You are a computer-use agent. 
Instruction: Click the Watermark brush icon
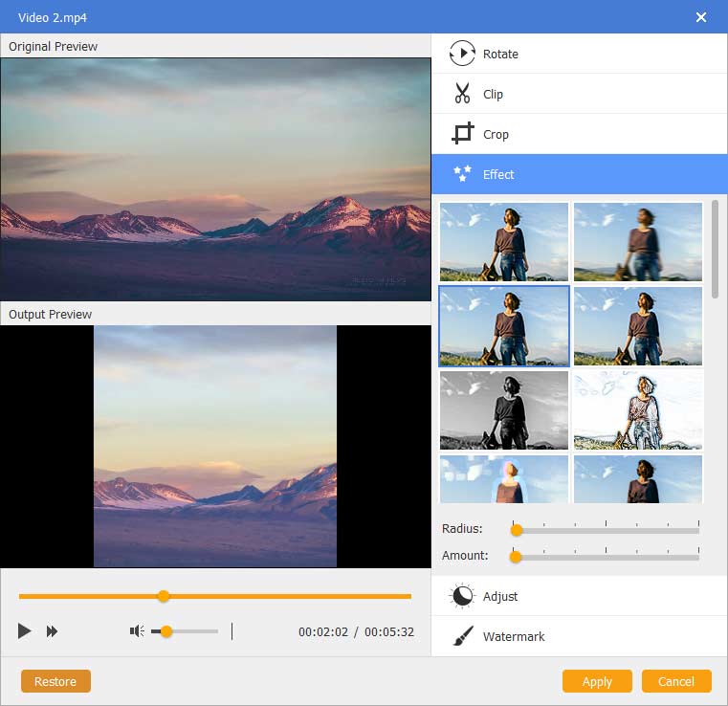[x=462, y=636]
